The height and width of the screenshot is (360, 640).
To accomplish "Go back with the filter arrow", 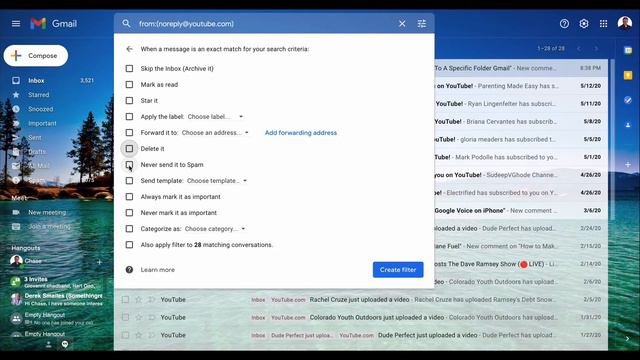I will tap(129, 49).
